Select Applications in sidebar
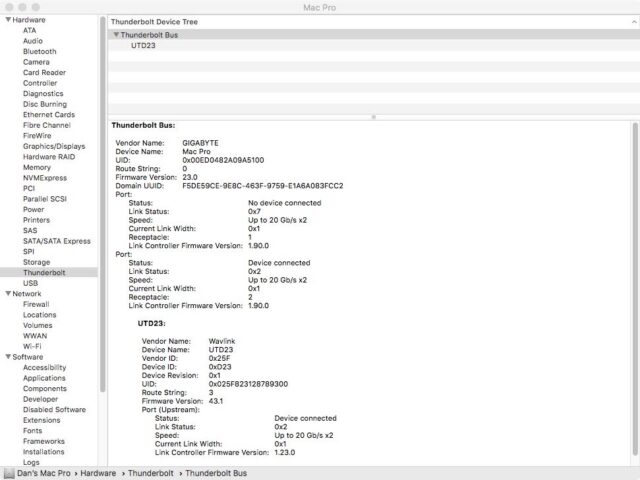The image size is (640, 480). (x=44, y=378)
